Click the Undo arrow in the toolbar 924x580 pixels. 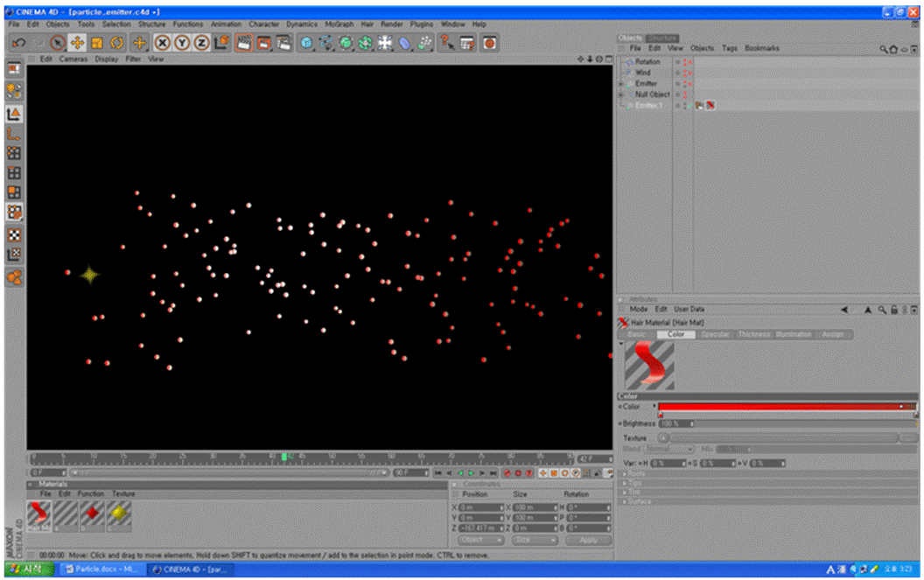[x=18, y=43]
